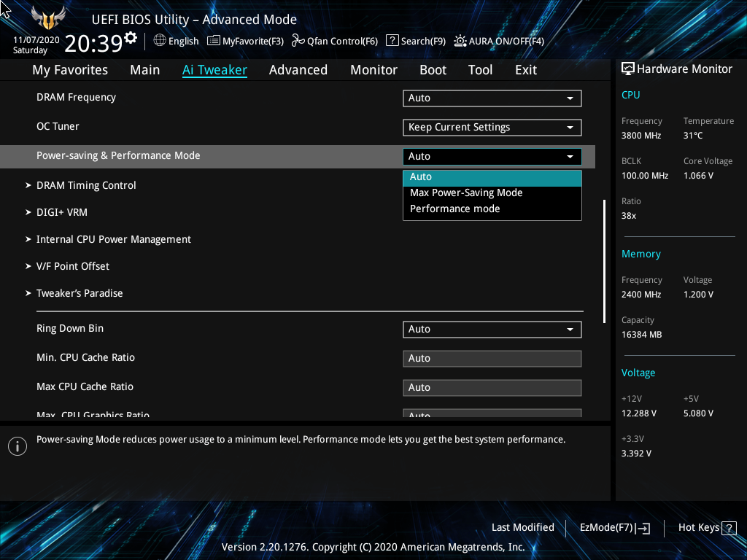Switch to Main tab
The height and width of the screenshot is (560, 747).
point(145,70)
